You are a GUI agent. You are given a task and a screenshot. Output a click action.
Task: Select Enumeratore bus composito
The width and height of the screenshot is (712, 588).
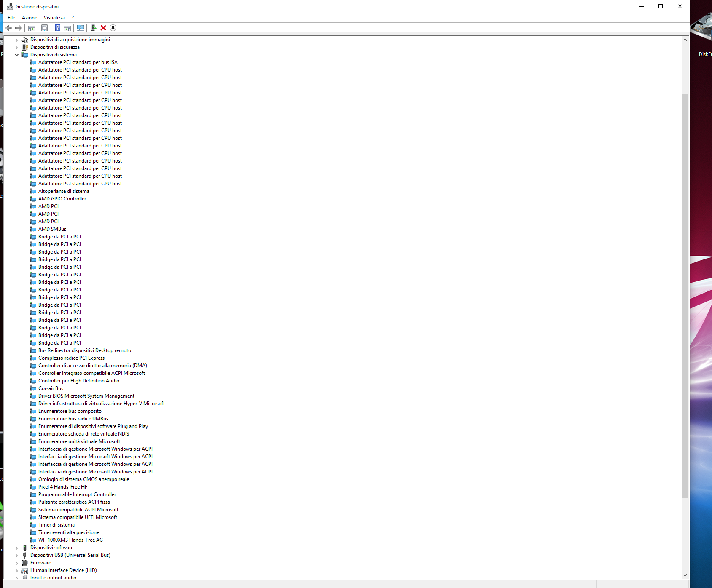(x=70, y=411)
